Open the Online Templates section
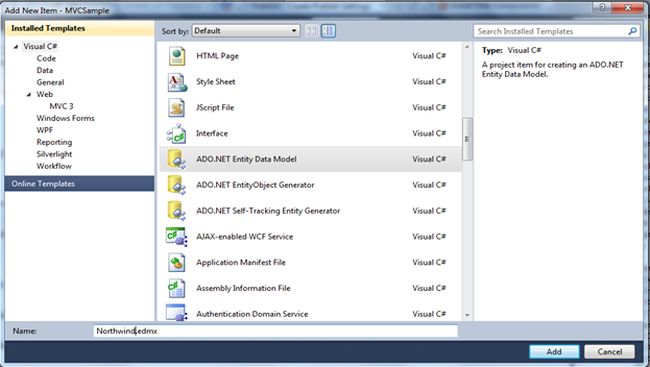This screenshot has width=650, height=367. click(79, 184)
